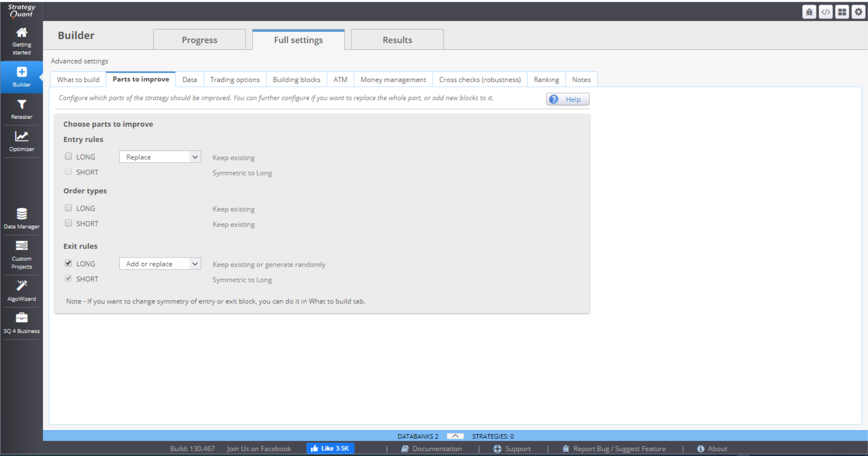Click the Advanced settings label
The width and height of the screenshot is (868, 456).
[80, 61]
